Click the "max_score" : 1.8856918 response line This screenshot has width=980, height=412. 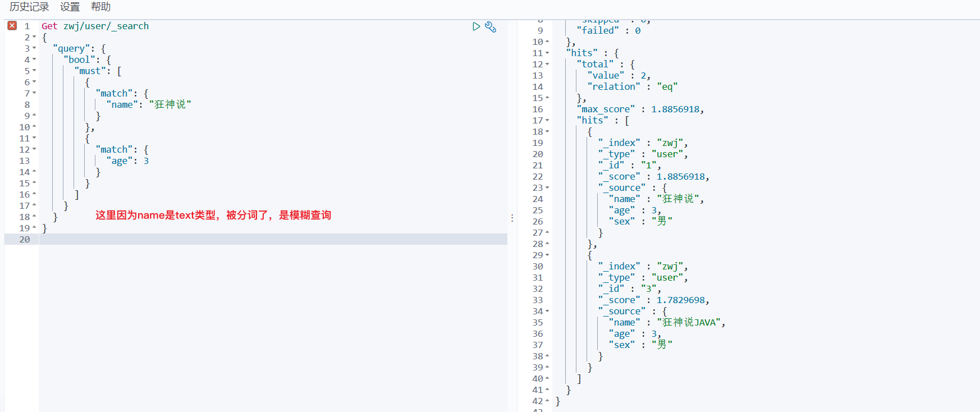pyautogui.click(x=640, y=109)
